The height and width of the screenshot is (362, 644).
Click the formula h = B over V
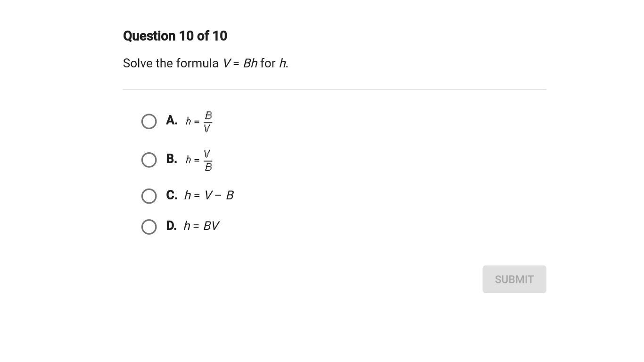[198, 122]
